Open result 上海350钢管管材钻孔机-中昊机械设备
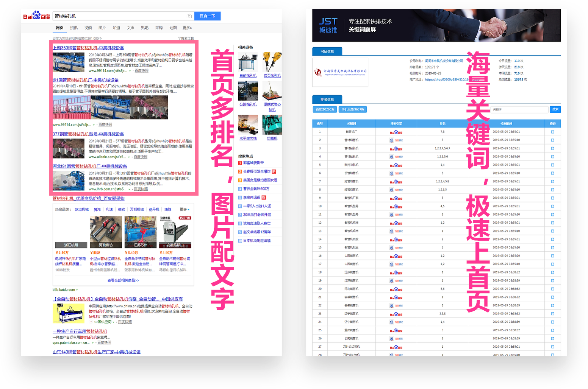This screenshot has width=588, height=389. pos(89,48)
